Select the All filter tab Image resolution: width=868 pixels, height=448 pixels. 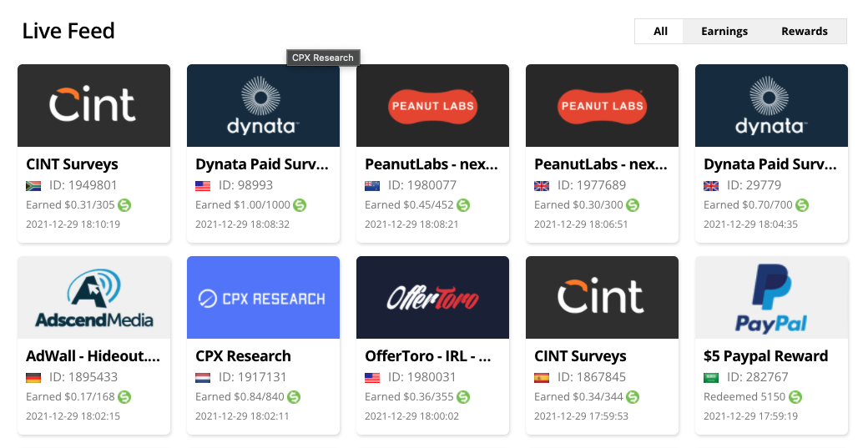[660, 31]
